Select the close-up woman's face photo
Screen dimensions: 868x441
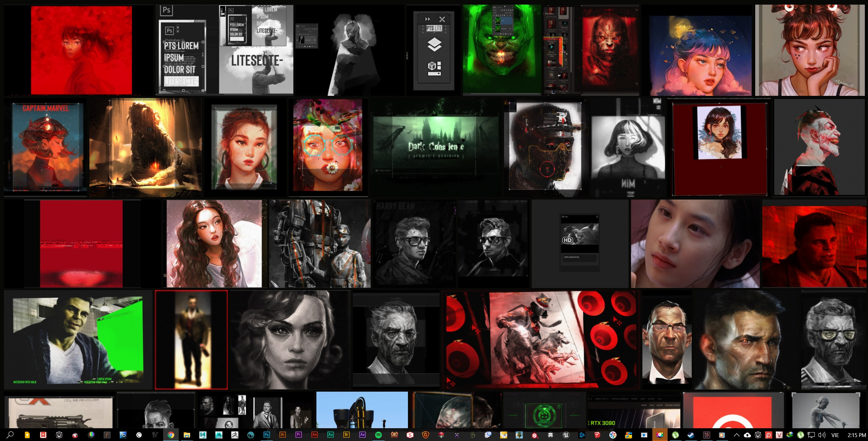click(695, 244)
